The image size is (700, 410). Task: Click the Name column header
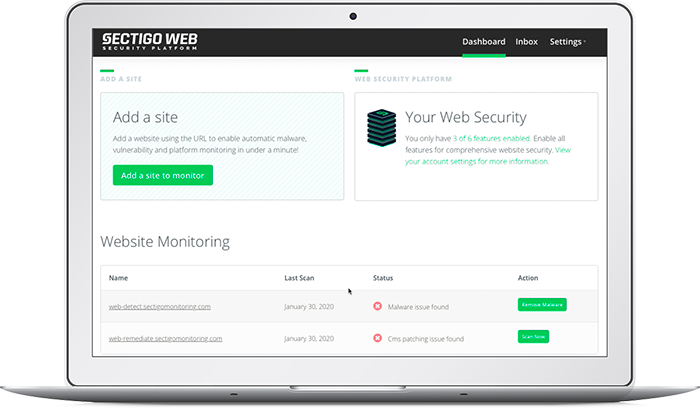pyautogui.click(x=119, y=277)
